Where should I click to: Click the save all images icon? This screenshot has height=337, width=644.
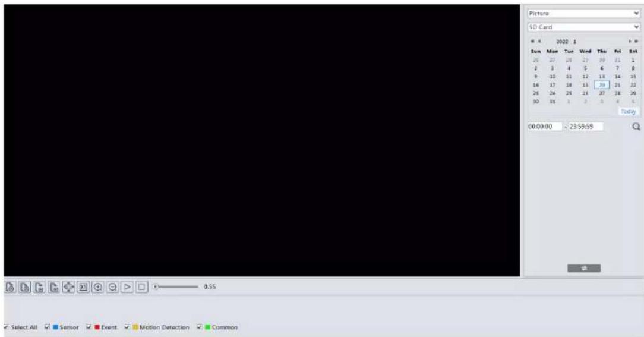pos(54,287)
